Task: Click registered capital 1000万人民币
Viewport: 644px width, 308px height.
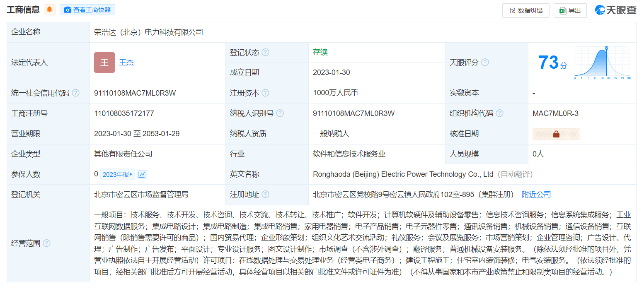Action: pos(335,93)
